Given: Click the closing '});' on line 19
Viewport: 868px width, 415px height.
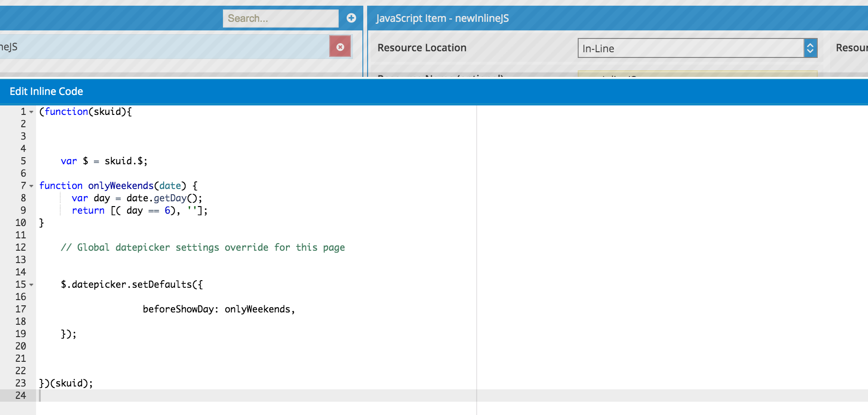Looking at the screenshot, I should [x=68, y=334].
